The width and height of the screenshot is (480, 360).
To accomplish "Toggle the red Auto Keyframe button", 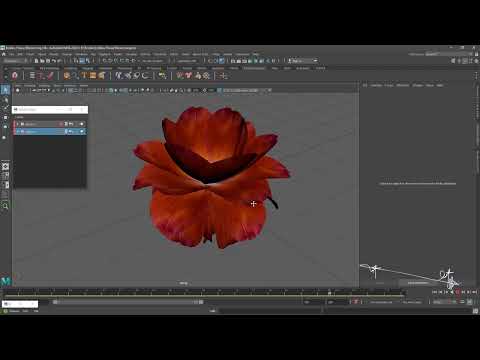I will (356, 302).
